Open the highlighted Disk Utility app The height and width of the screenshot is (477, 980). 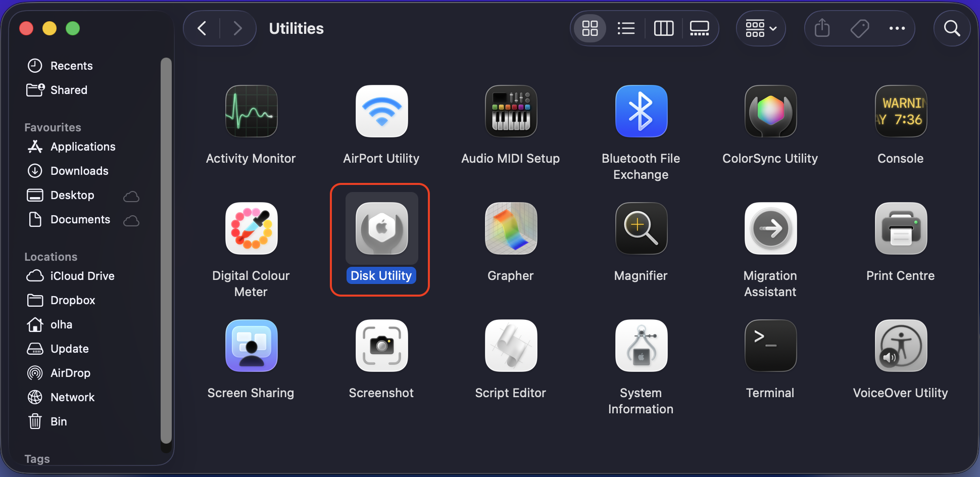coord(381,229)
